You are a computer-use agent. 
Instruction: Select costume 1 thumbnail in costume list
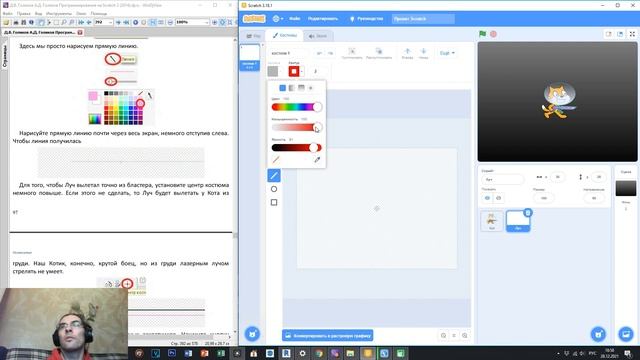click(249, 57)
